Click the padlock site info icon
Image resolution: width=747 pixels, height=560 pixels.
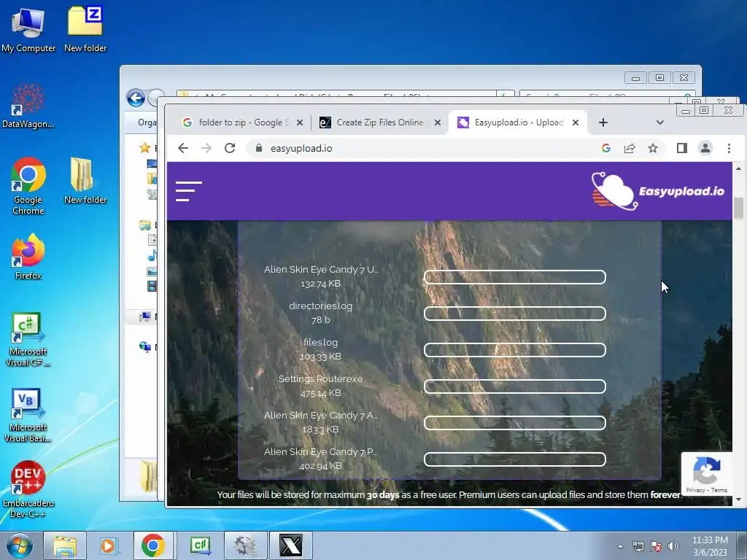click(259, 148)
